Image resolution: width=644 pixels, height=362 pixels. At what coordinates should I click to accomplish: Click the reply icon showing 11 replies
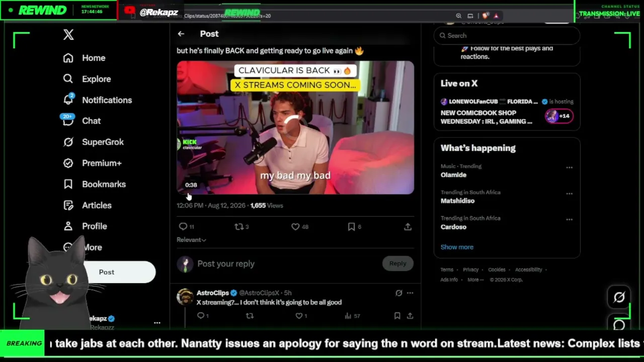click(187, 227)
